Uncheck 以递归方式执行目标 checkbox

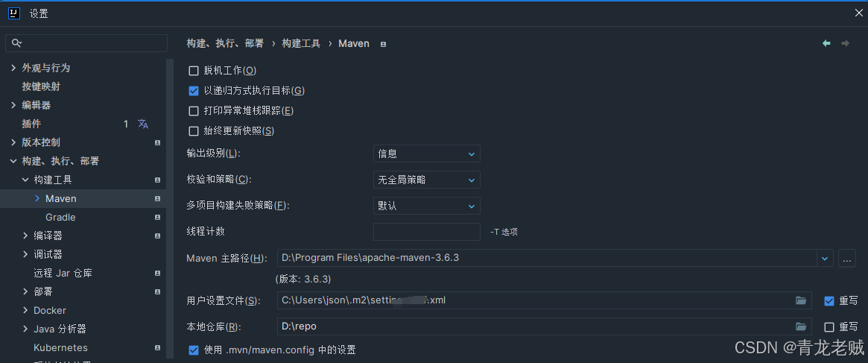click(x=194, y=90)
